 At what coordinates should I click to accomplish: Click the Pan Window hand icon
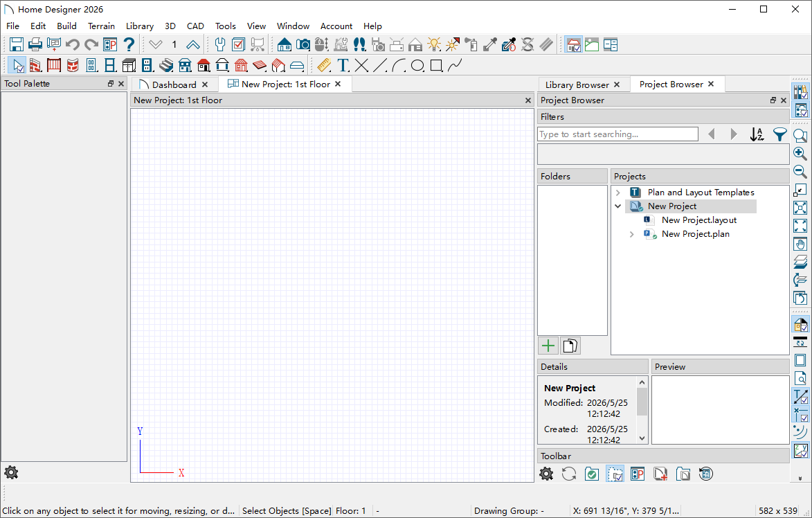tap(800, 244)
